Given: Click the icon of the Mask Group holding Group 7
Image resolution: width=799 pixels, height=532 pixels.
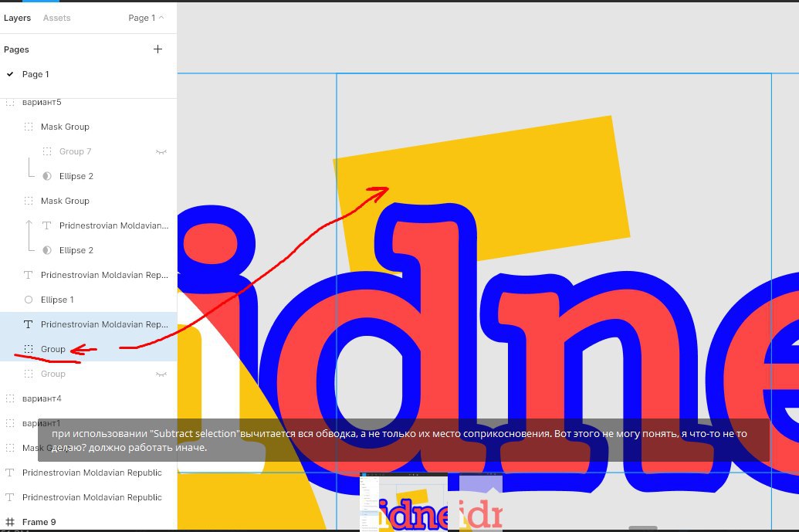Looking at the screenshot, I should pos(29,127).
